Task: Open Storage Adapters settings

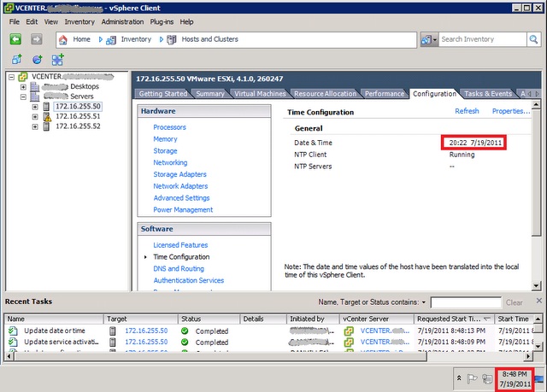Action: 179,174
